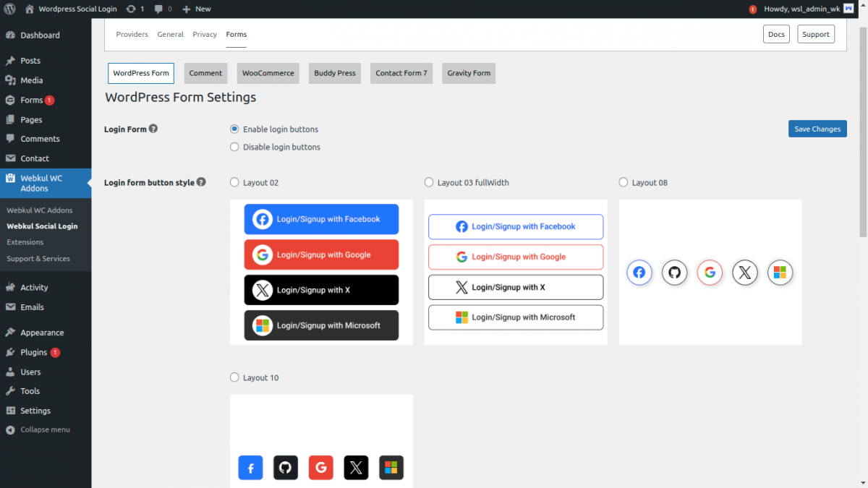Open Forms menu in the sidebar
Viewport: 868px width, 488px height.
click(x=46, y=100)
